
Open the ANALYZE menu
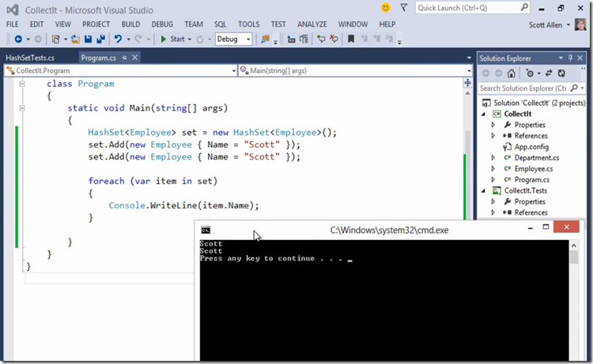[x=312, y=24]
